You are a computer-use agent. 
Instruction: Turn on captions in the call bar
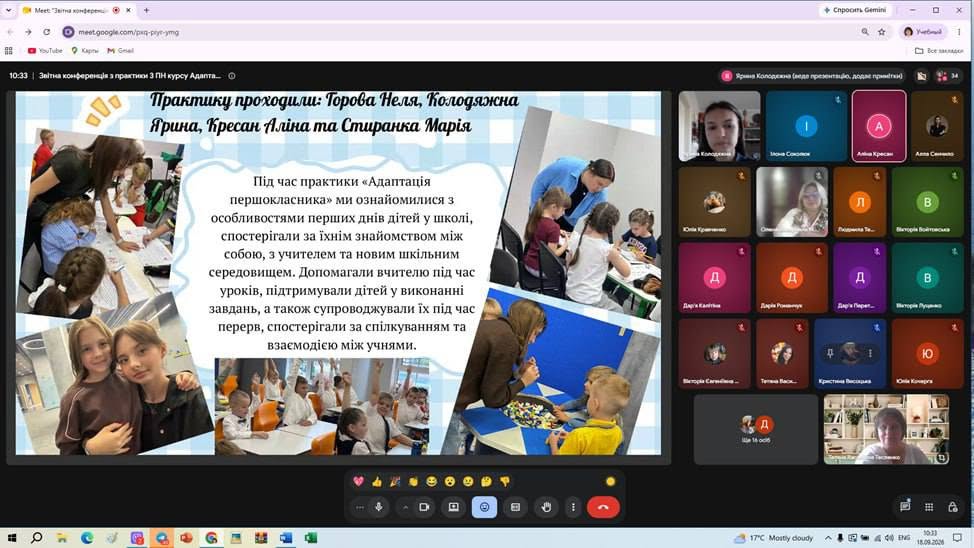tap(516, 507)
